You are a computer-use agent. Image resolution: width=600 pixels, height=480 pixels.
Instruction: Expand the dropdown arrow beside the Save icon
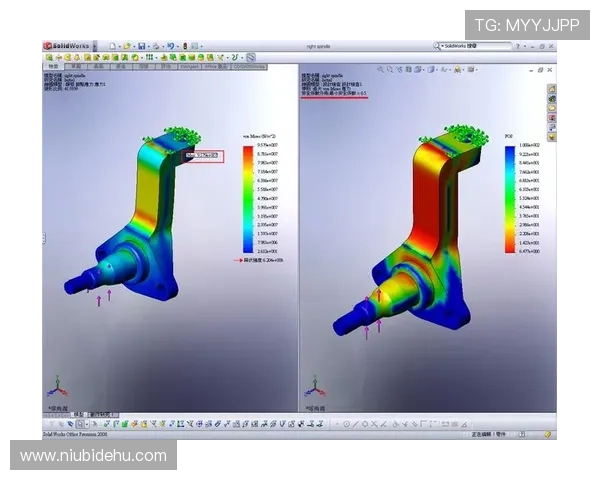point(150,46)
